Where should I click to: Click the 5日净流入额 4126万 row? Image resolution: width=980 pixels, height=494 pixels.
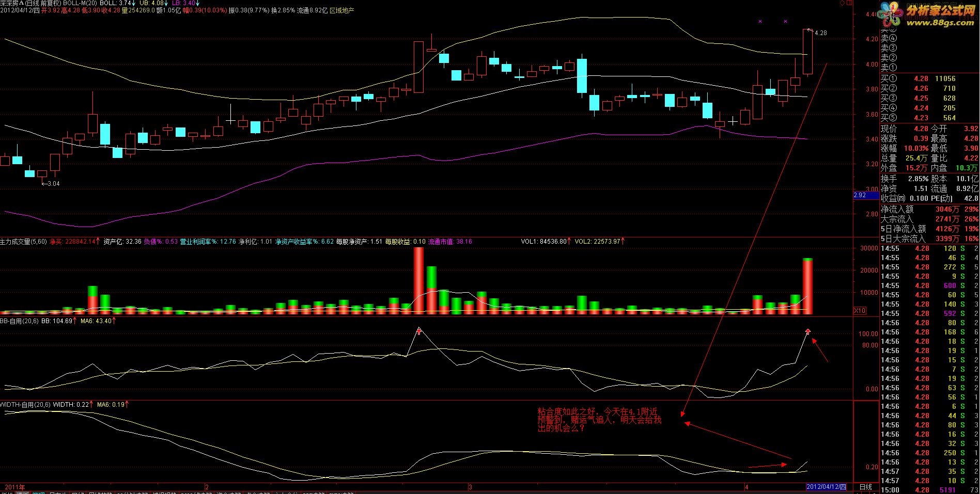(x=929, y=229)
